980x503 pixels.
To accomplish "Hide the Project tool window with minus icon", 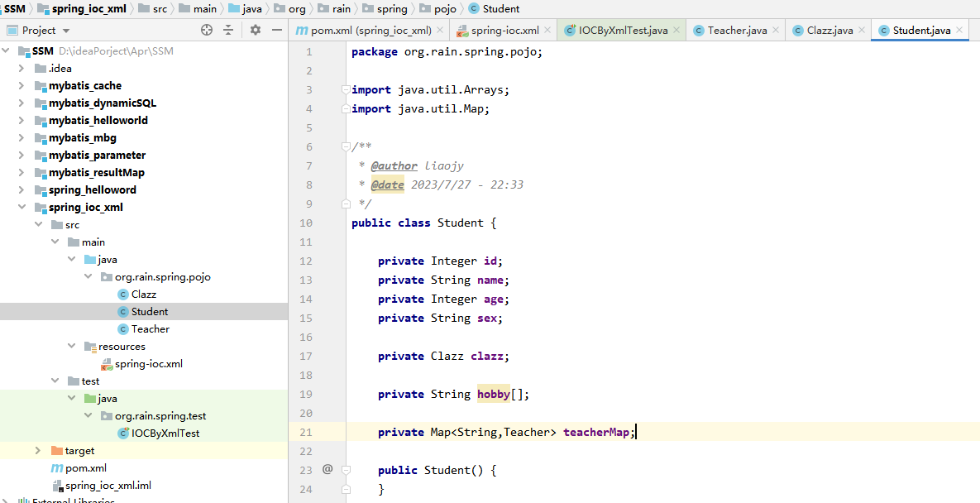I will 277,30.
